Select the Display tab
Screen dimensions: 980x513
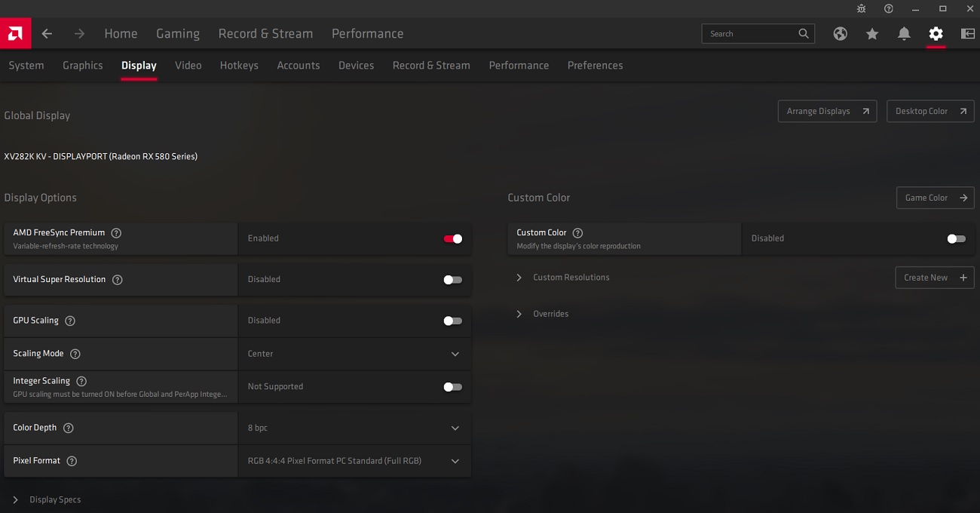click(139, 66)
